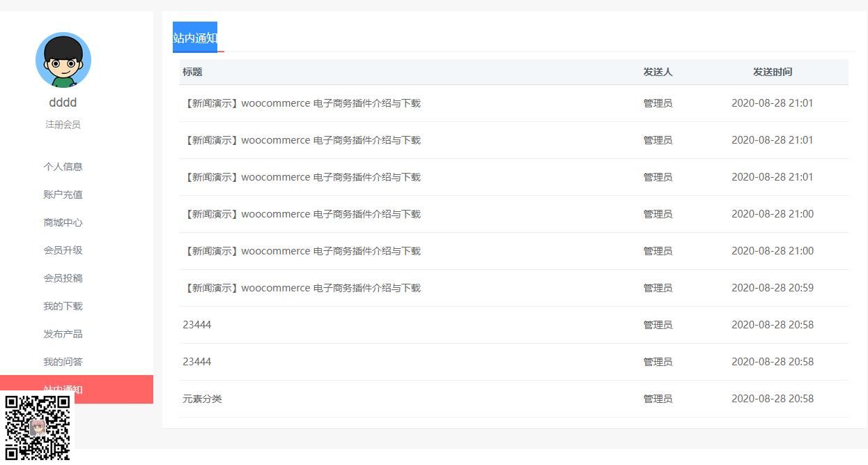The height and width of the screenshot is (465, 868).
Task: View 我的下载 downloads list
Action: pos(63,306)
